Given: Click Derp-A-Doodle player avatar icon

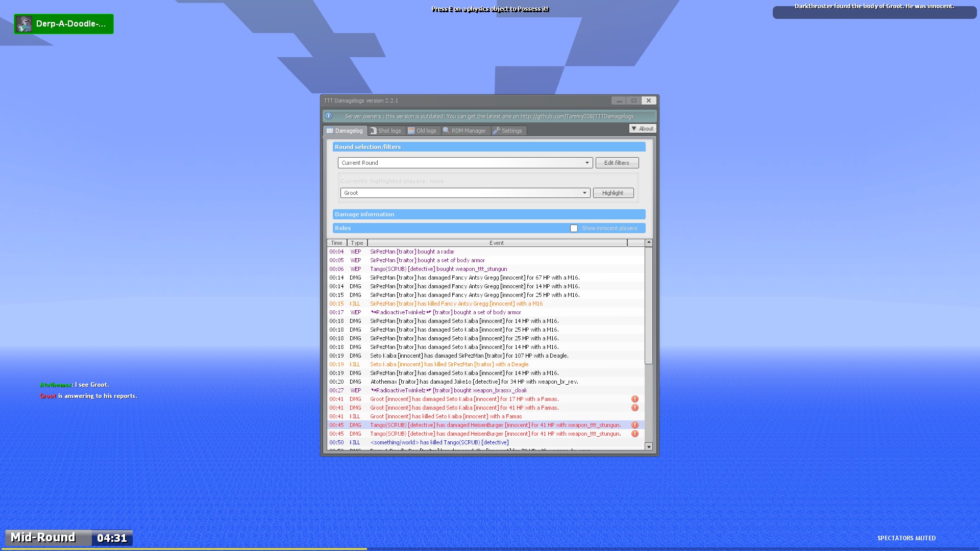Looking at the screenshot, I should (24, 24).
